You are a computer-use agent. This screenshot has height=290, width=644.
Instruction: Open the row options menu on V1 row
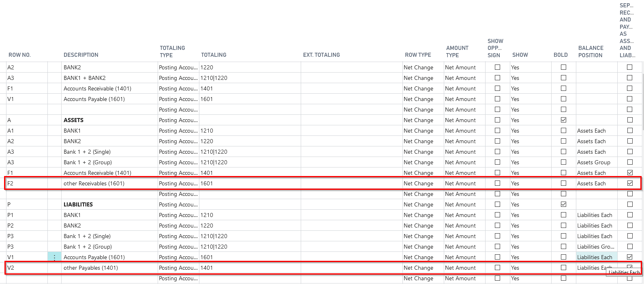point(54,258)
